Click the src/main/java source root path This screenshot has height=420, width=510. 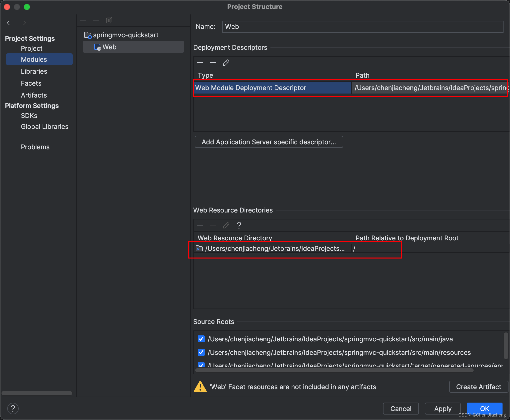tap(330, 339)
